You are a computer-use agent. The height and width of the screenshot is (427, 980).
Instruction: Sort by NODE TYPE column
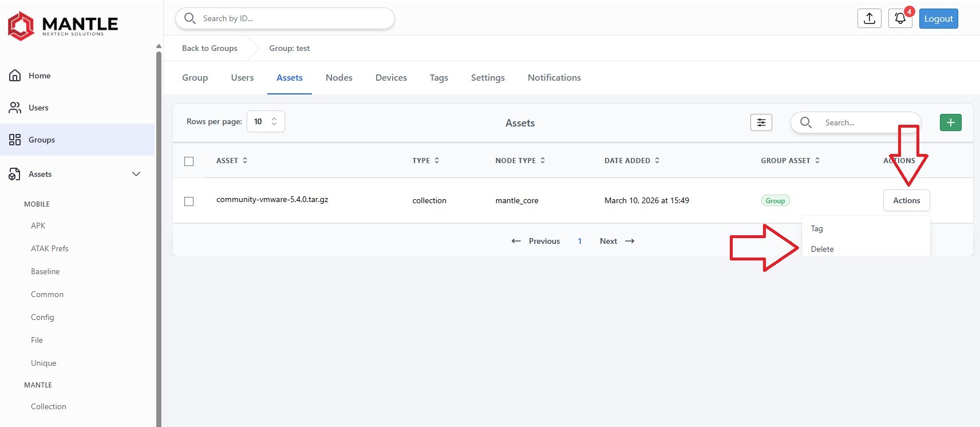pos(520,160)
